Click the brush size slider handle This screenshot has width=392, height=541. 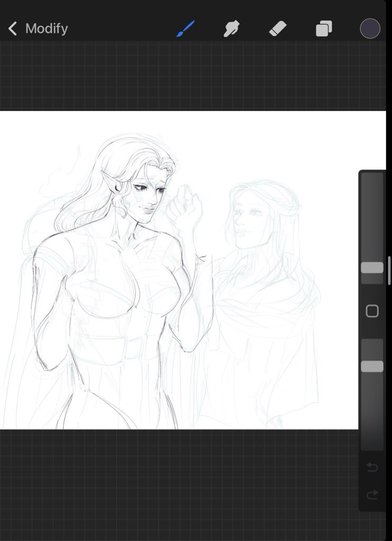point(372,267)
